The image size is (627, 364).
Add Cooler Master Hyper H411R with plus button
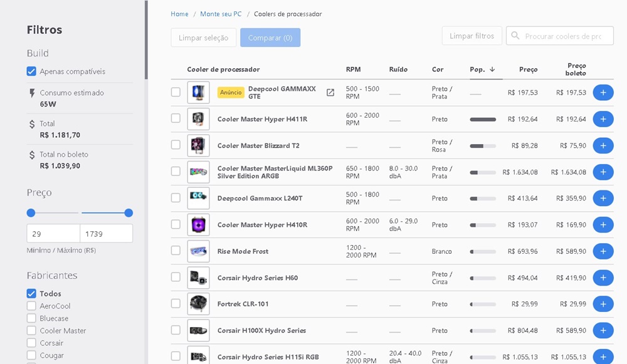603,119
